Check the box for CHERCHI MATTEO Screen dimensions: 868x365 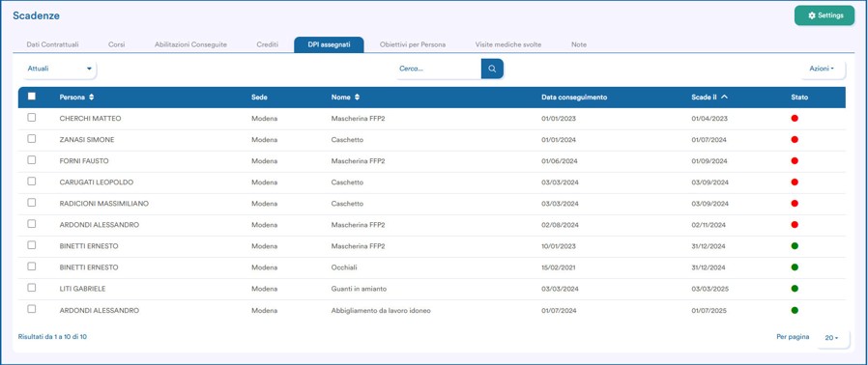pos(32,117)
